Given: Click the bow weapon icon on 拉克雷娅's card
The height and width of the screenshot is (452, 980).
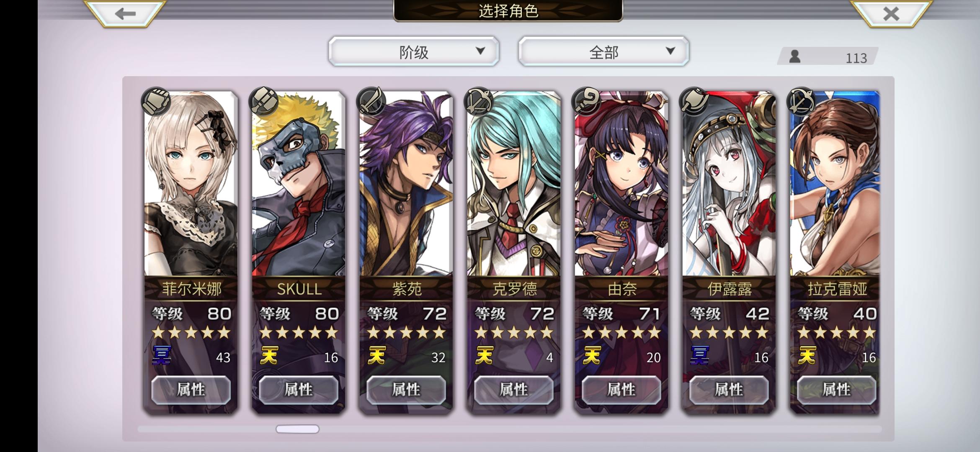Looking at the screenshot, I should [x=802, y=101].
